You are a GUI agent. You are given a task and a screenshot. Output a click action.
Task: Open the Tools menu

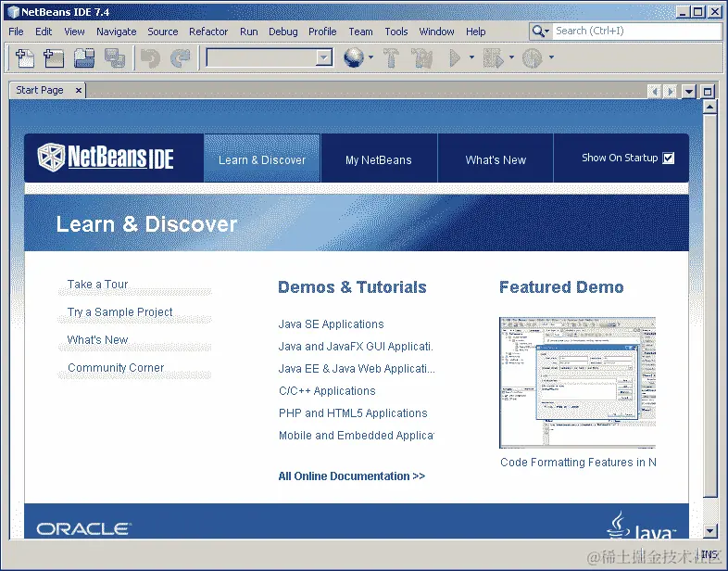pos(396,32)
